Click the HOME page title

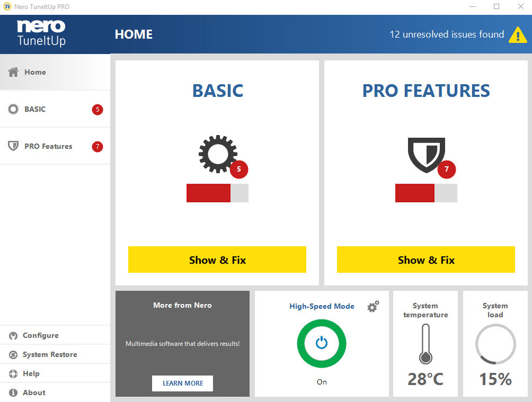134,34
